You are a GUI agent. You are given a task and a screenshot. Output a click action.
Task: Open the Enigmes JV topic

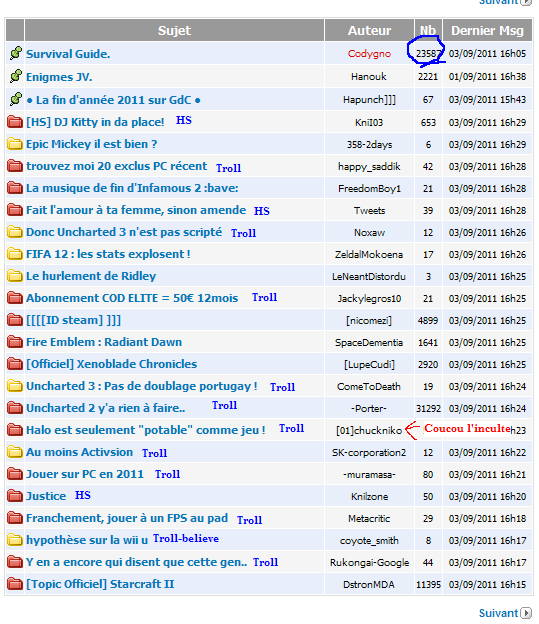[59, 77]
